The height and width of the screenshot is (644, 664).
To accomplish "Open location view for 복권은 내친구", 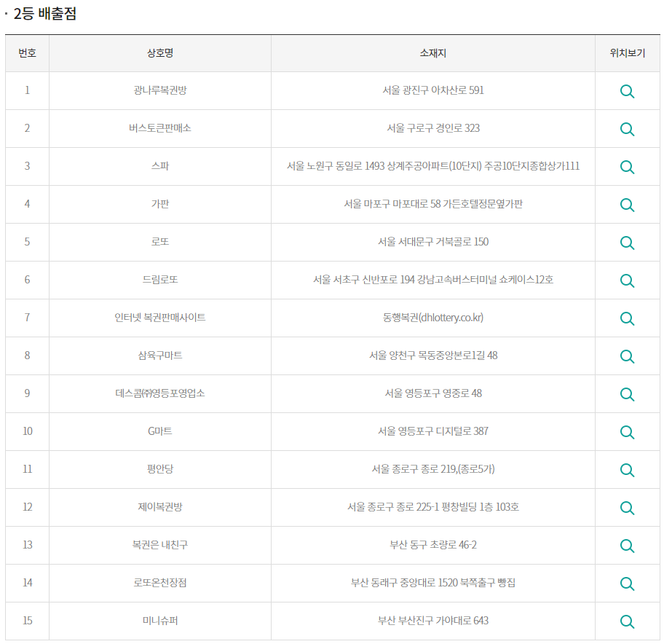I will (627, 546).
